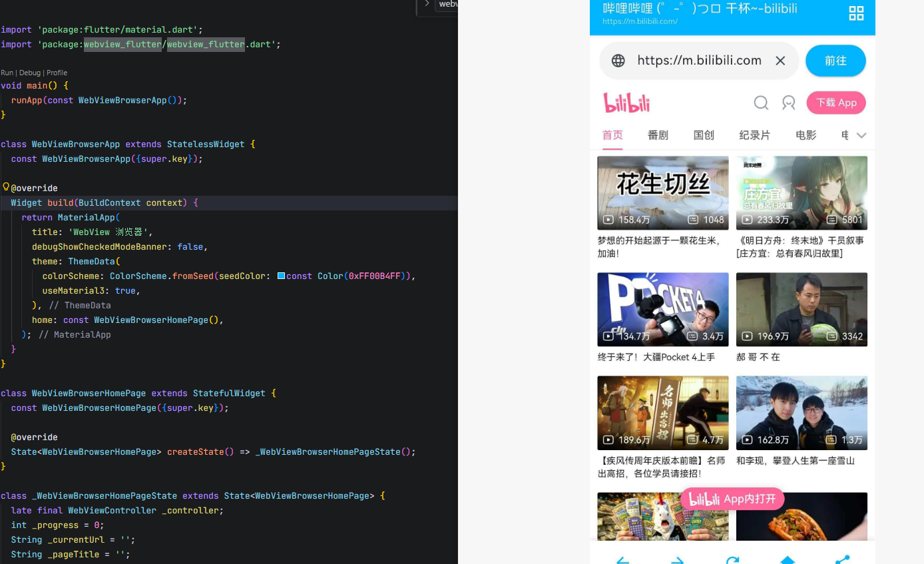Expand the bilibili category tabs dropdown arrow
This screenshot has height=564, width=924.
pos(861,135)
